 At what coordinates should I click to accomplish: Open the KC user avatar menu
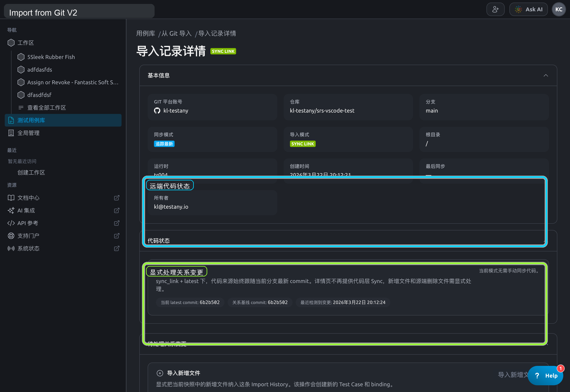coord(559,9)
